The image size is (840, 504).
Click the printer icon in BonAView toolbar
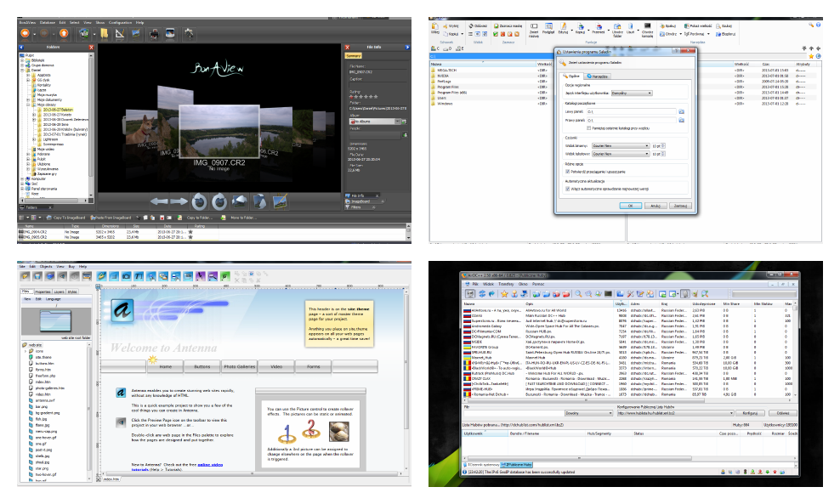[154, 34]
